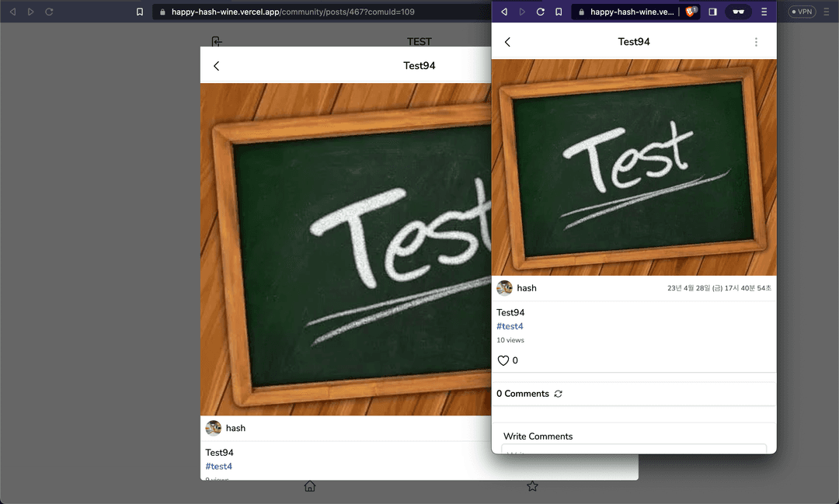Click Test94 title in front window header
The image size is (839, 504).
click(x=634, y=42)
